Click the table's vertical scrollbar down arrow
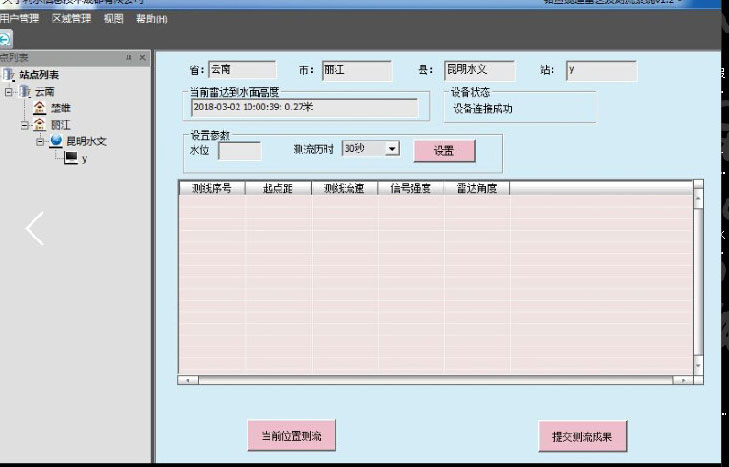 [698, 366]
